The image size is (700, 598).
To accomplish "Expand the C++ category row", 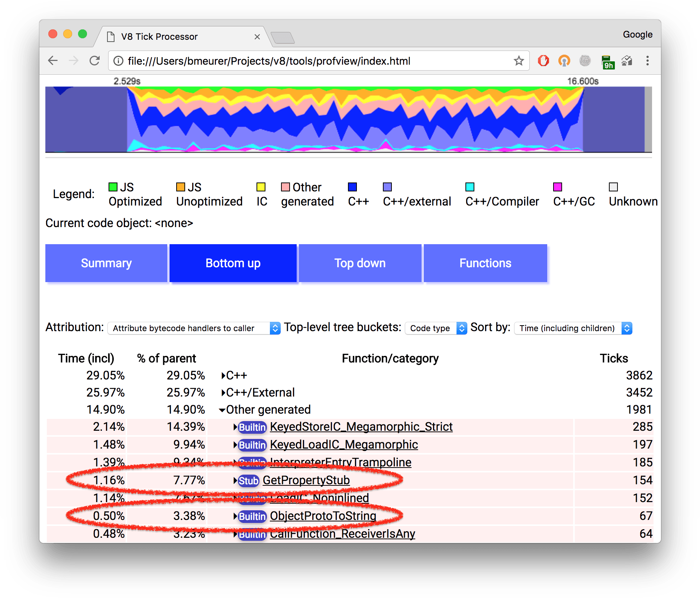I will click(223, 376).
